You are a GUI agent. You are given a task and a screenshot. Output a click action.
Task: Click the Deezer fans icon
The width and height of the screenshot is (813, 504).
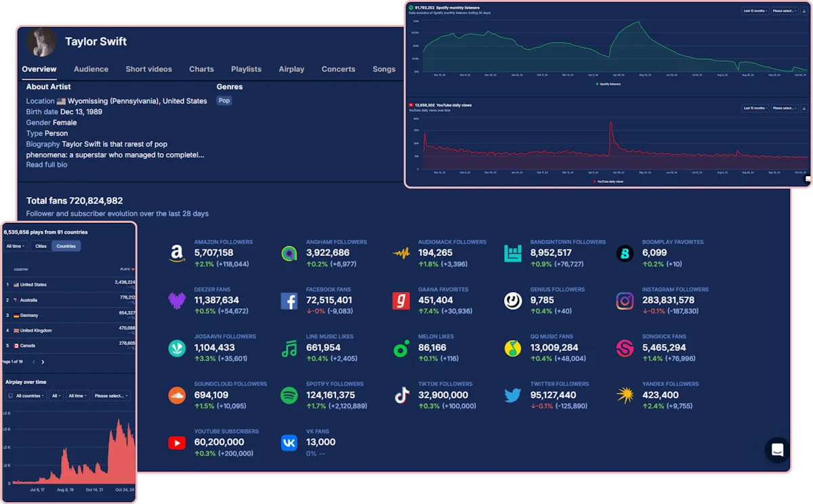coord(178,299)
